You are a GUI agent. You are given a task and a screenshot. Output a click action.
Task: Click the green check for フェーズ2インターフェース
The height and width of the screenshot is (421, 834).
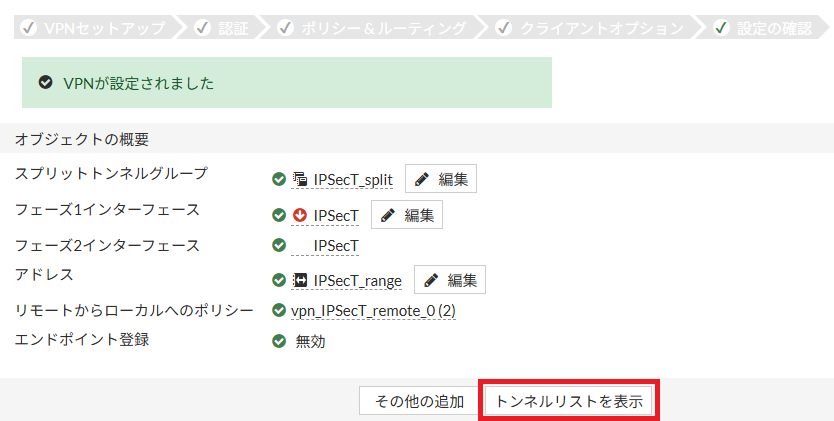tap(279, 245)
